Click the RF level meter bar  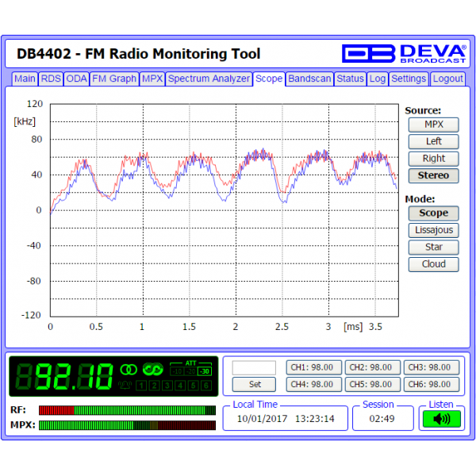pyautogui.click(x=127, y=410)
